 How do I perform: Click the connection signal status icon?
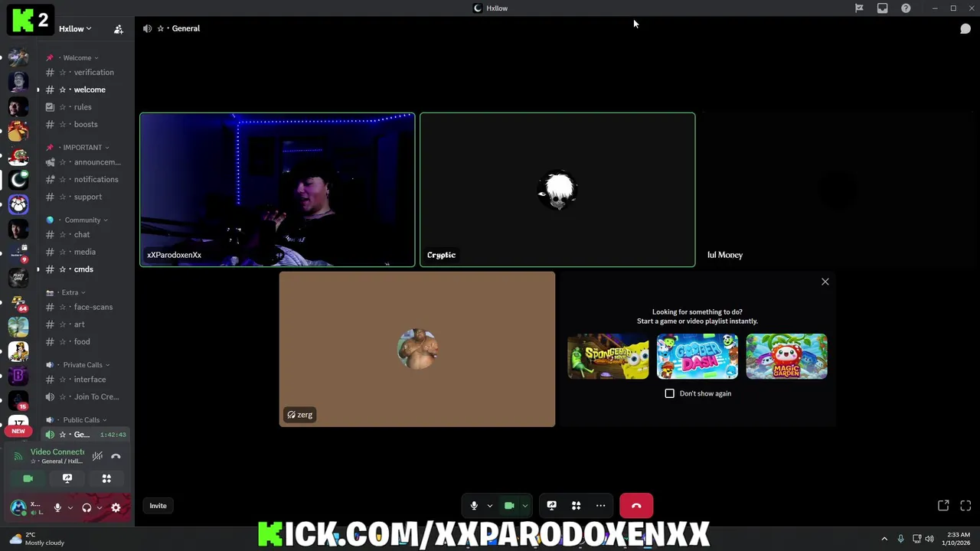pyautogui.click(x=18, y=456)
